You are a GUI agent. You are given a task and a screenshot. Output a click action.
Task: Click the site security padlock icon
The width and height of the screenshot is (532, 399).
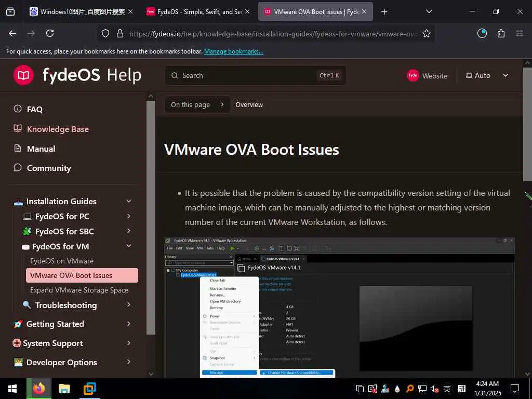(x=120, y=33)
